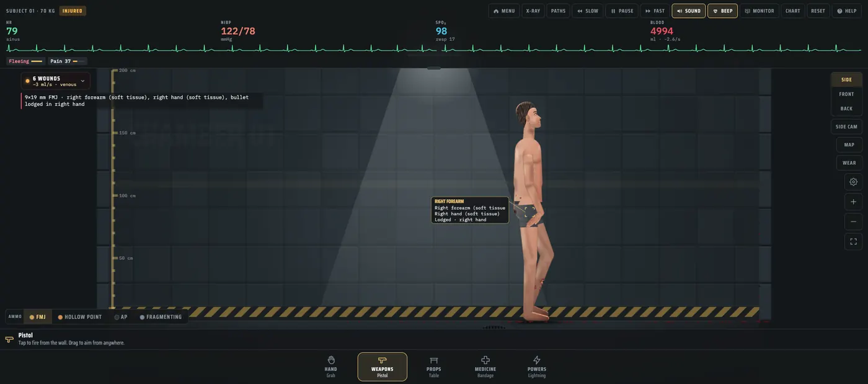This screenshot has height=384, width=868.
Task: Click the orange wounds indicator dot
Action: [x=27, y=81]
